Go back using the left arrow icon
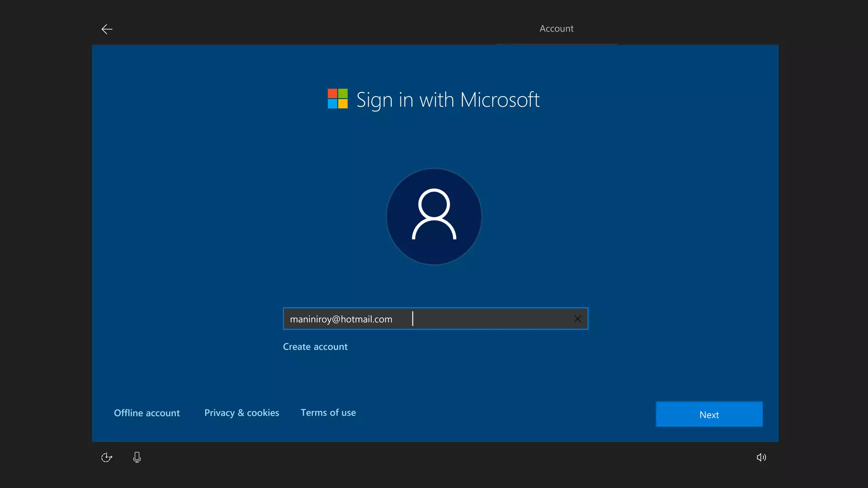 [x=107, y=29]
